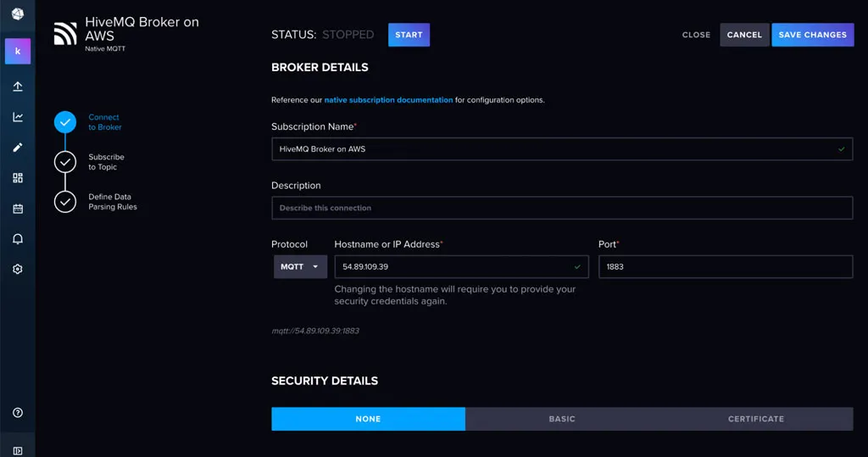This screenshot has width=868, height=457.
Task: Toggle the sidebar panel collapse icon
Action: [x=18, y=451]
